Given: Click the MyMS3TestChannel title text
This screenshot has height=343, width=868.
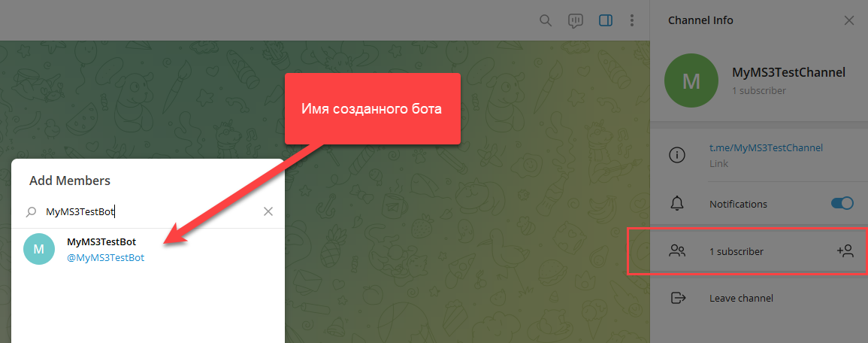Looking at the screenshot, I should tap(788, 73).
